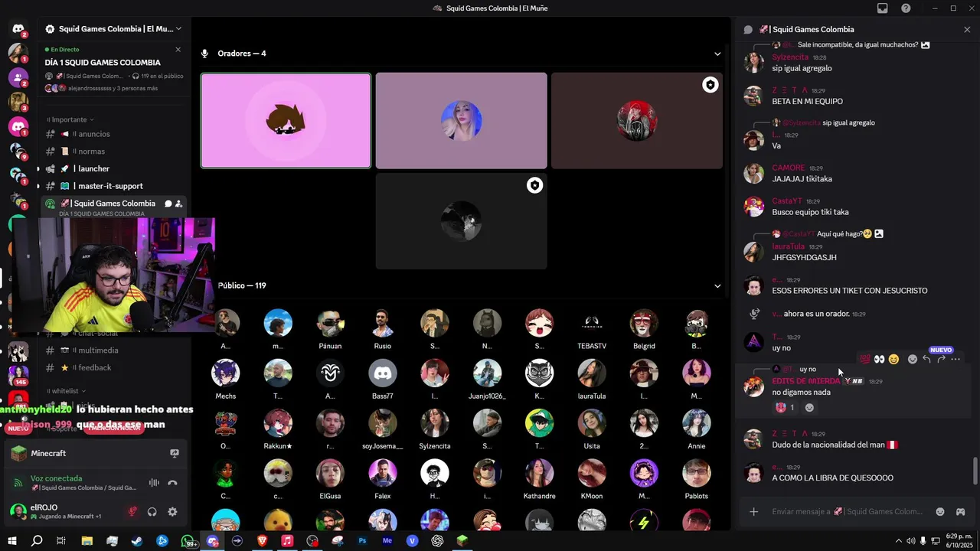The height and width of the screenshot is (551, 980).
Task: Click the invite people icon on stage channel
Action: pos(178,204)
